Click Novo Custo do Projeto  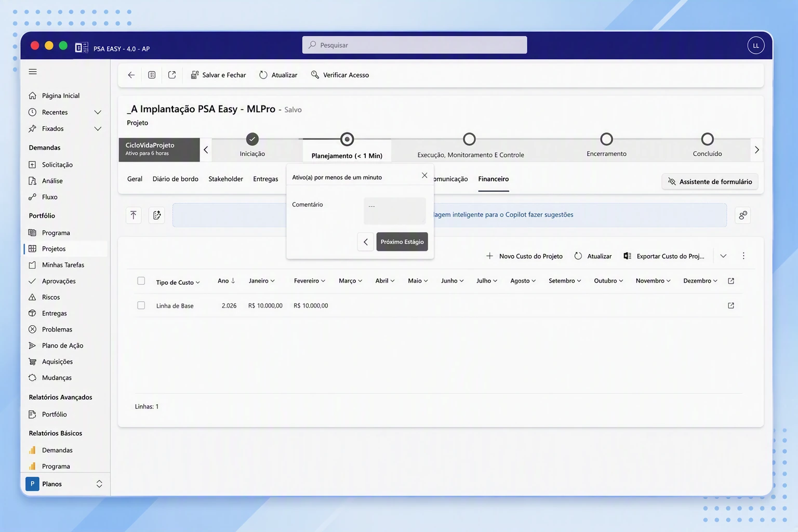524,256
